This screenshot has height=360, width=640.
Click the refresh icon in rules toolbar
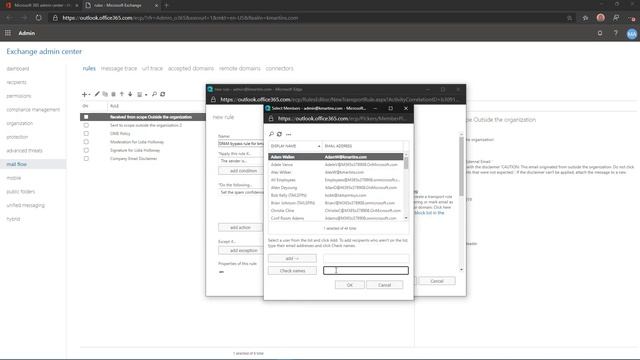(163, 94)
